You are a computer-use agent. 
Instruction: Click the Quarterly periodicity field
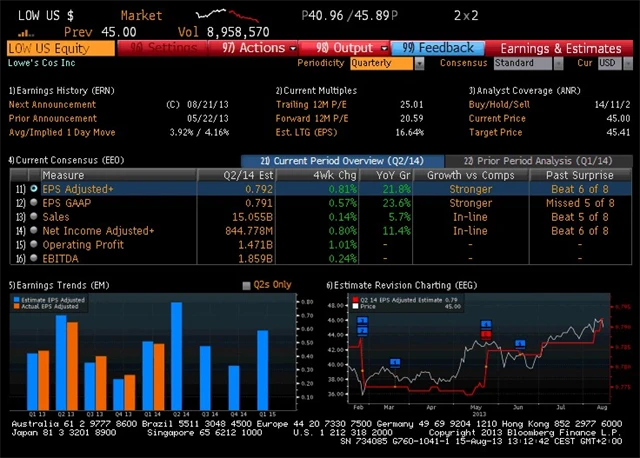(x=381, y=63)
